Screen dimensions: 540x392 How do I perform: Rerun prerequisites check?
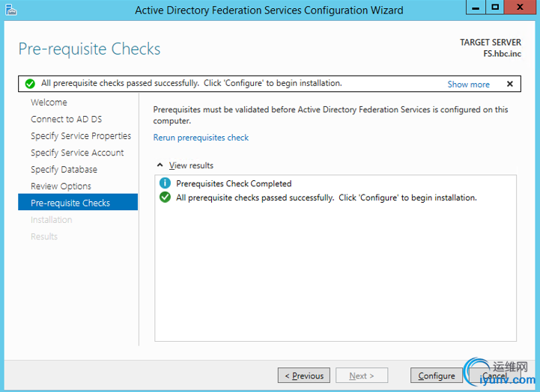click(201, 138)
